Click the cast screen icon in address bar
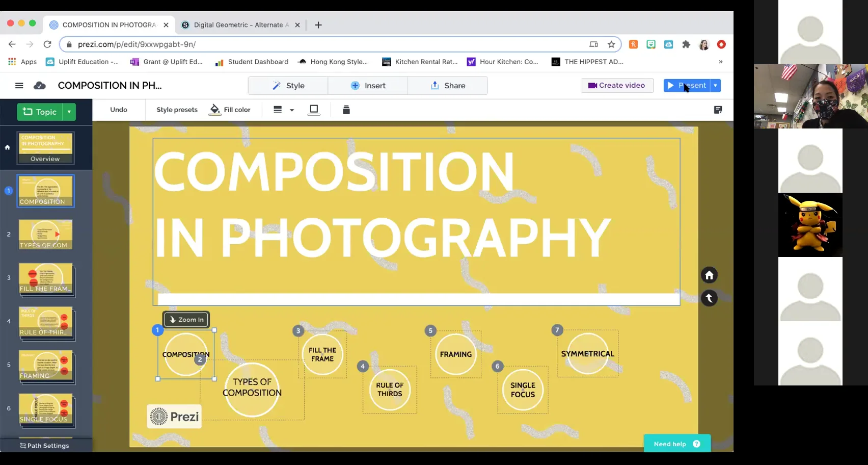The height and width of the screenshot is (465, 868). [593, 44]
